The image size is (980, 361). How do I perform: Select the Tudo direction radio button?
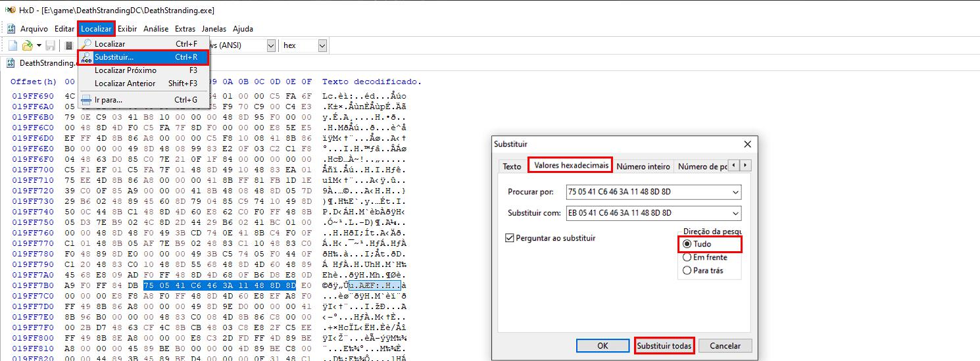coord(687,244)
